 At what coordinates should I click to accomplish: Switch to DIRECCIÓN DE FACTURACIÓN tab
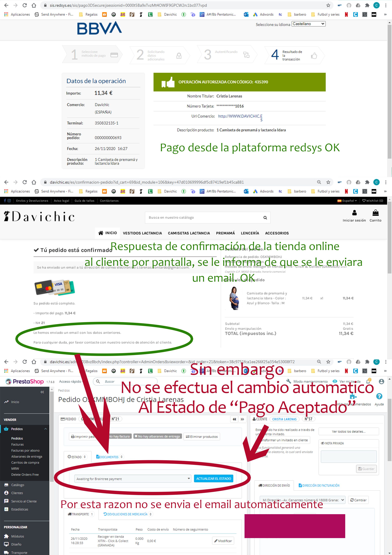point(319,485)
